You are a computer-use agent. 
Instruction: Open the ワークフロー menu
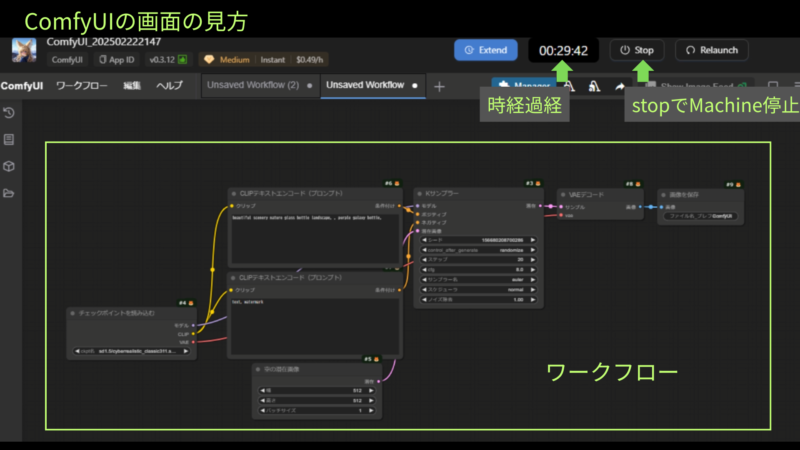82,86
